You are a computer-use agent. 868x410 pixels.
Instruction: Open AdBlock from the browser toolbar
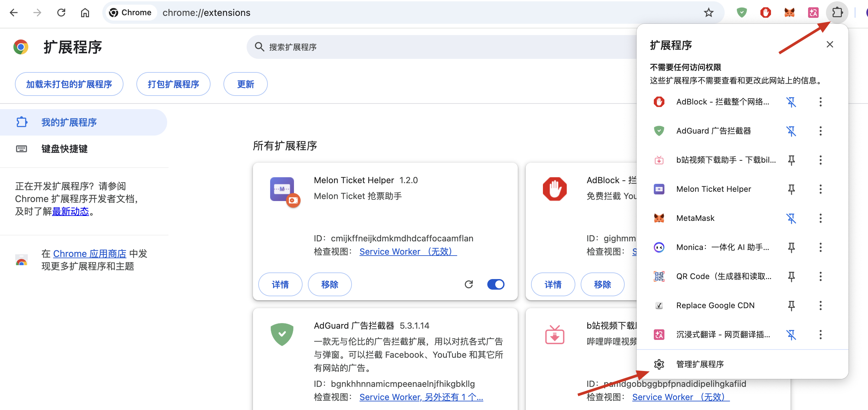(x=766, y=13)
